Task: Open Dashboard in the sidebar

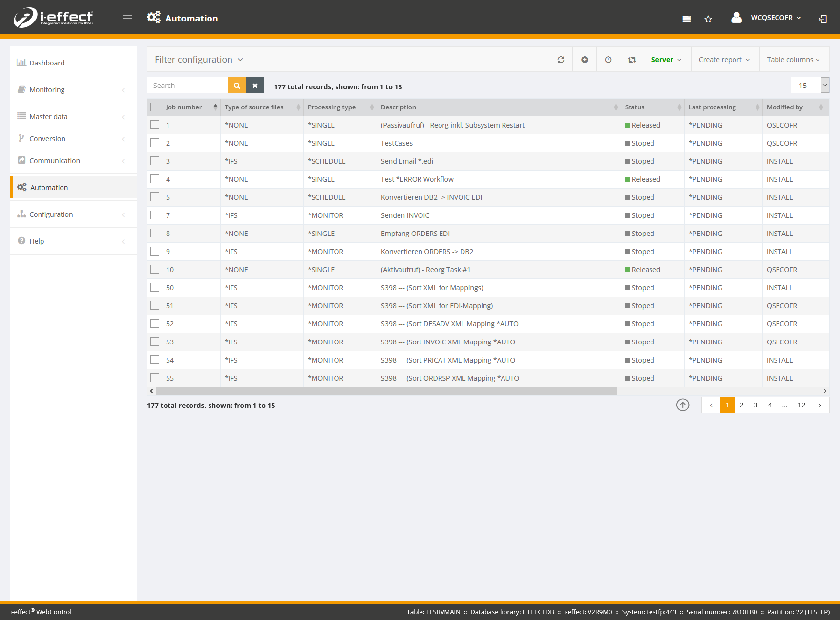Action: tap(47, 63)
